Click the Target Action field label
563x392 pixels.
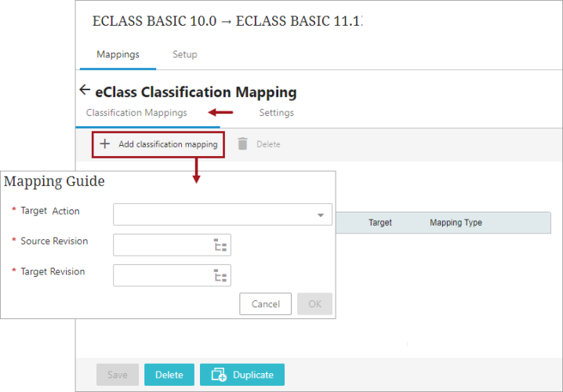[50, 211]
